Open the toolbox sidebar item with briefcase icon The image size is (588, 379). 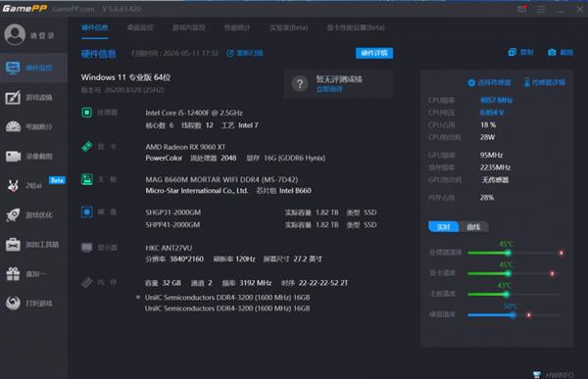point(33,245)
